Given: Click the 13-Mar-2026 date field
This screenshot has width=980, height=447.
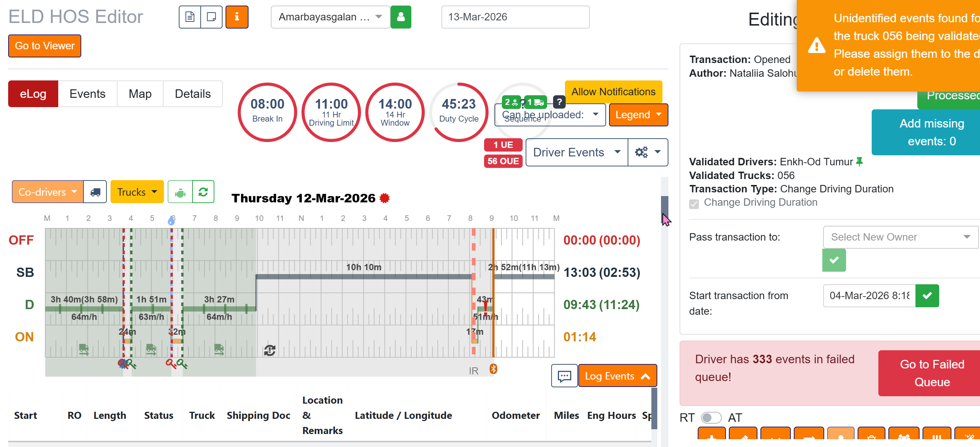Looking at the screenshot, I should (515, 17).
